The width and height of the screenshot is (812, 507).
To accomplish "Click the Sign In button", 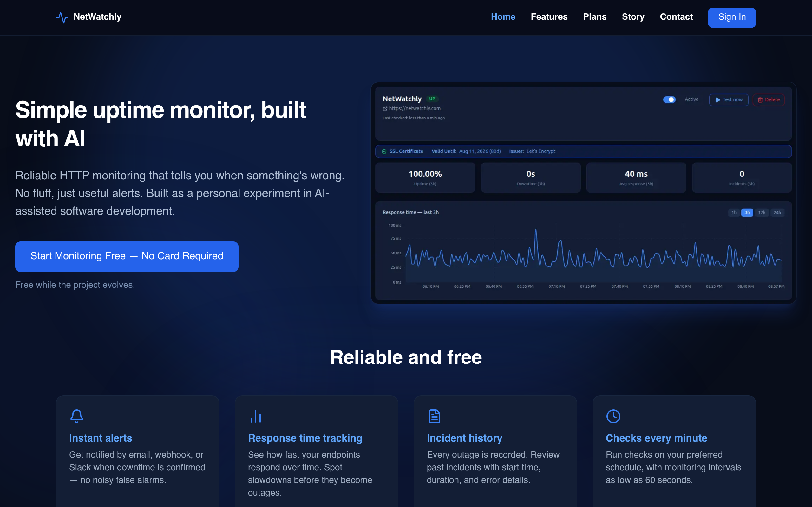I will tap(732, 17).
